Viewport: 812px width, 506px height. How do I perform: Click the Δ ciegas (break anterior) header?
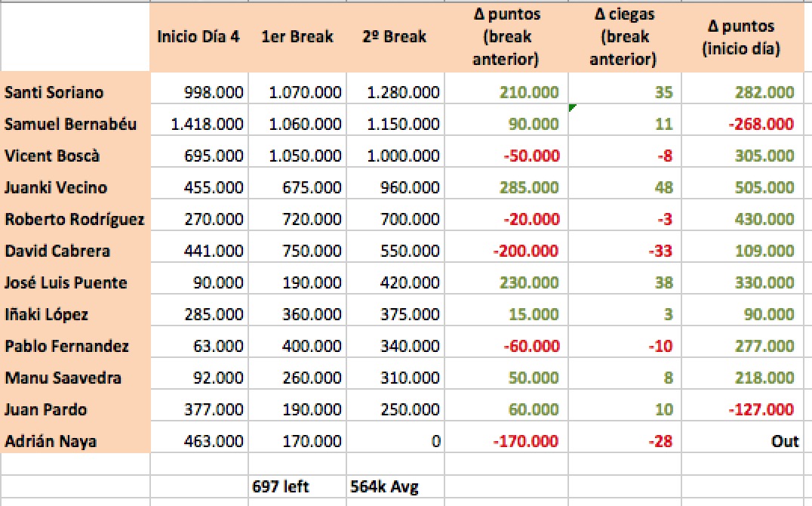pos(625,37)
